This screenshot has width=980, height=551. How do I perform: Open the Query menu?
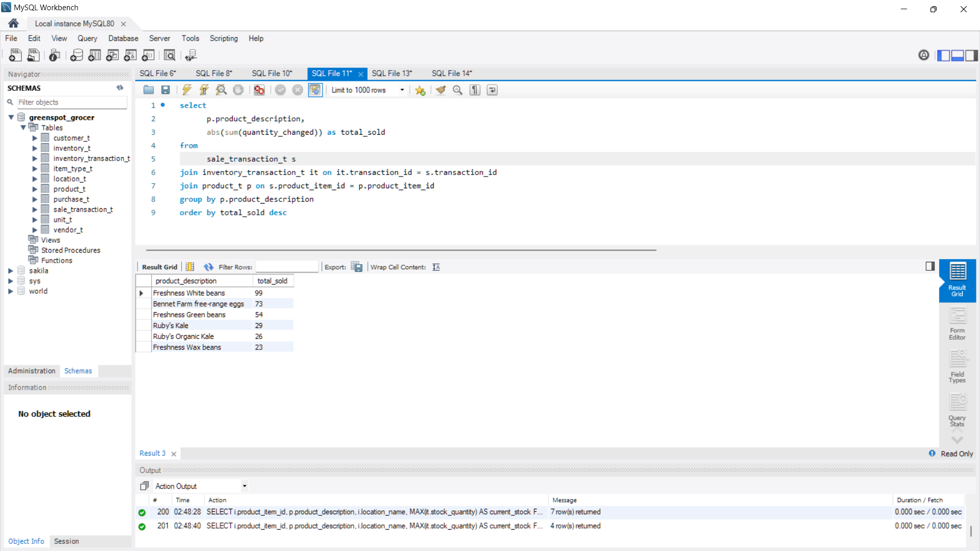click(87, 38)
